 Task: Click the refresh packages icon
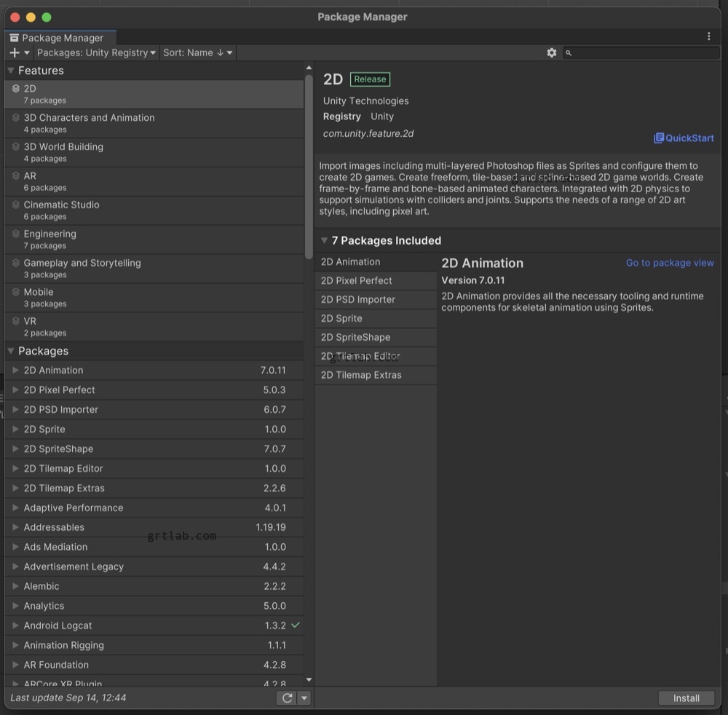click(x=287, y=698)
